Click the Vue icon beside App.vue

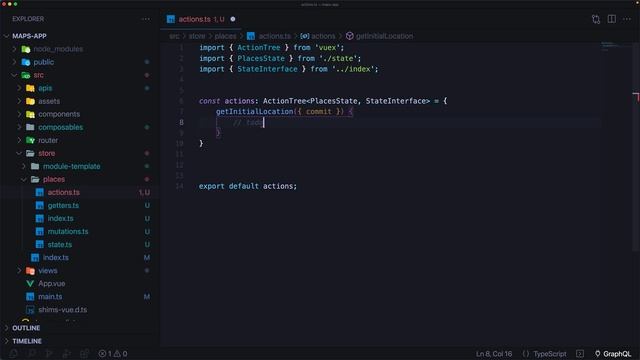click(30, 284)
